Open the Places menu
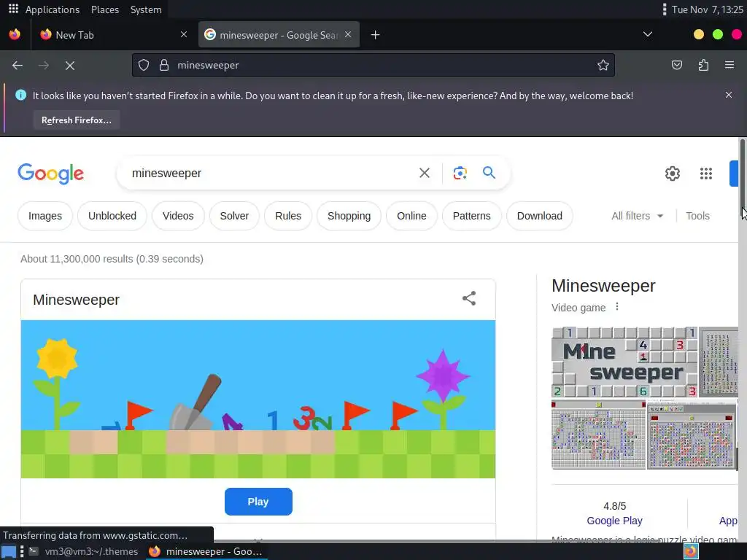Screen dimensions: 747x560 click(x=105, y=9)
